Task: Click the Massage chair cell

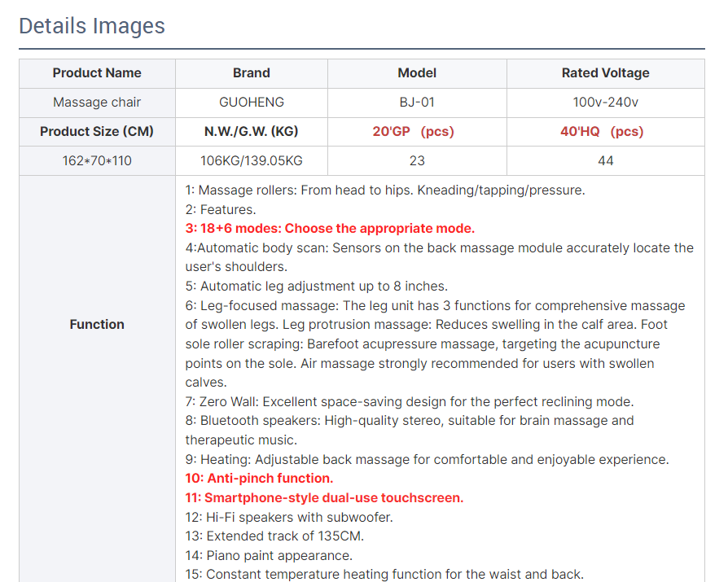Action: point(97,103)
